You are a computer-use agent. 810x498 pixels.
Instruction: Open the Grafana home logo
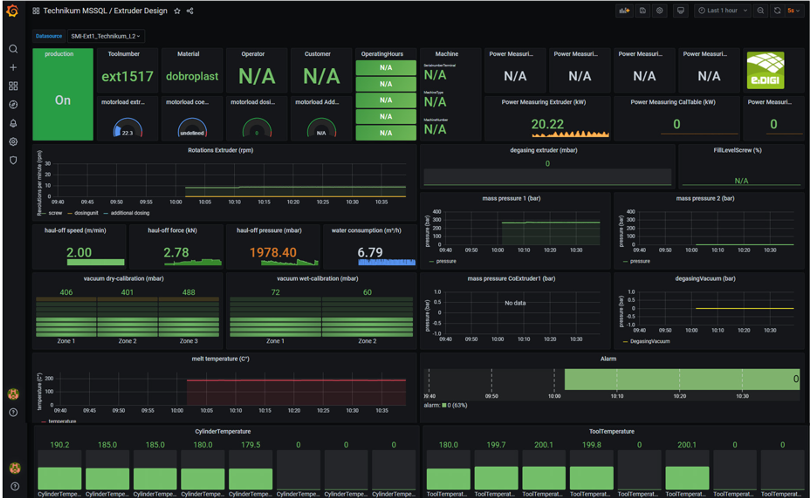click(x=13, y=11)
